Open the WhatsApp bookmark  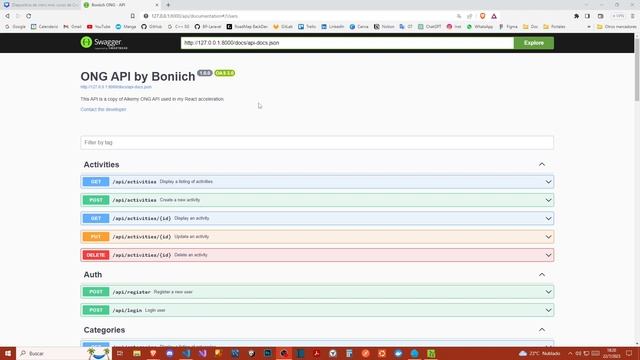480,27
